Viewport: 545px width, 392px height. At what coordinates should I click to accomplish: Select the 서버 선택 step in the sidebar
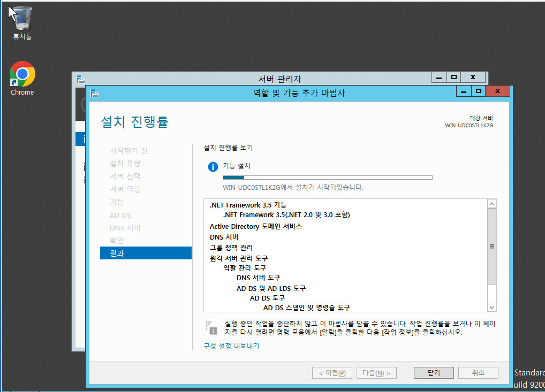[x=125, y=176]
